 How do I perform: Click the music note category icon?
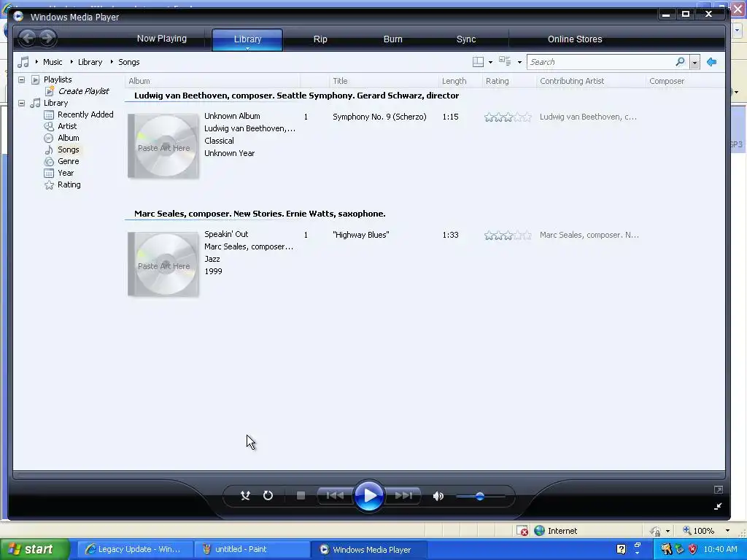coord(23,62)
